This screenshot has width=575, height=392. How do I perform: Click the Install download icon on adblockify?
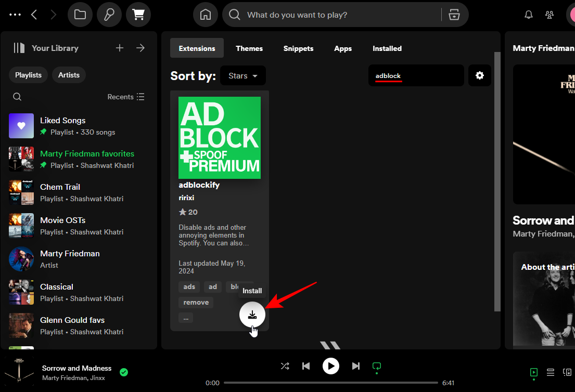252,315
